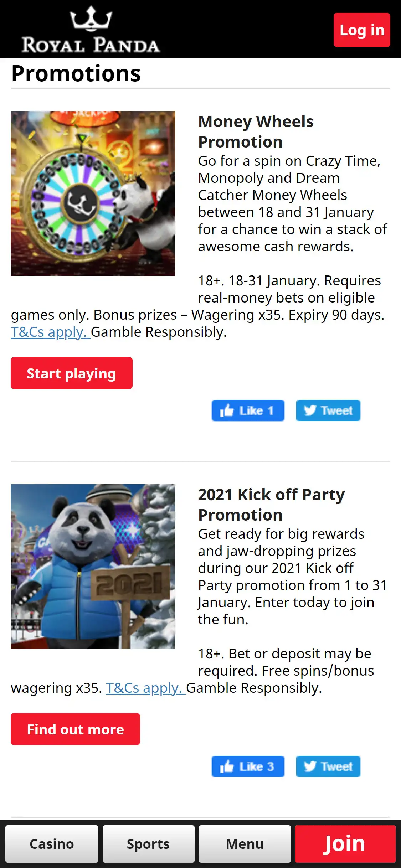Open the Menu in the bottom bar
401x868 pixels.
pyautogui.click(x=245, y=844)
